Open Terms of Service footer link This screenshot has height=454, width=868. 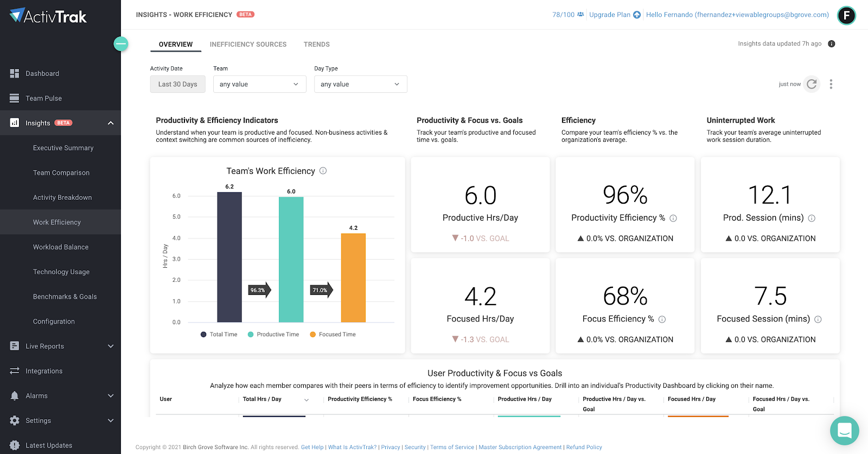pyautogui.click(x=452, y=447)
